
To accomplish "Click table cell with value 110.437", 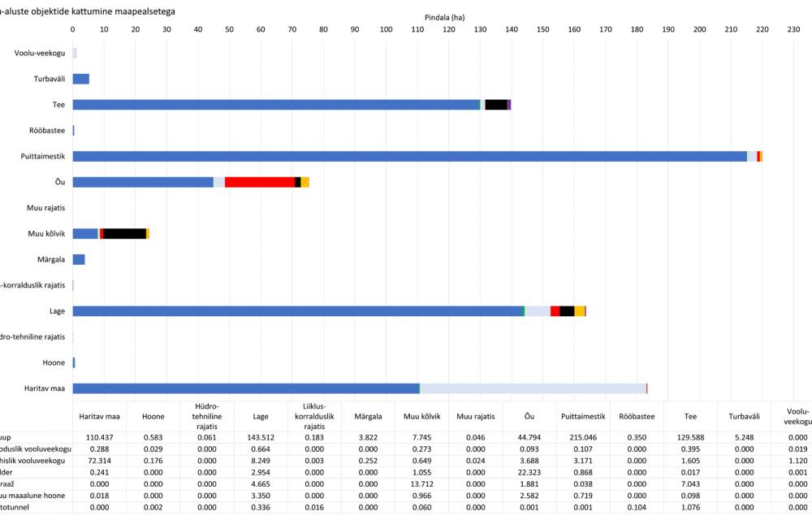I will (99, 438).
